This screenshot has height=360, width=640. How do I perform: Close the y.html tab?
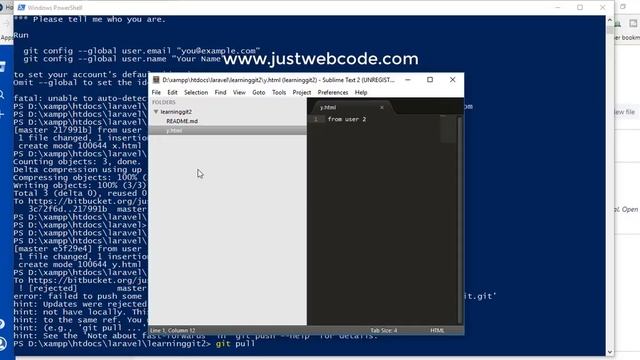(382, 107)
